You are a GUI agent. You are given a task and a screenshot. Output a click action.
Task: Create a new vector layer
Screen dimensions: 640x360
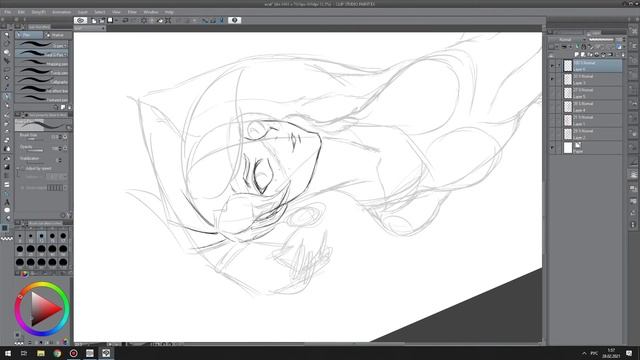click(x=583, y=54)
